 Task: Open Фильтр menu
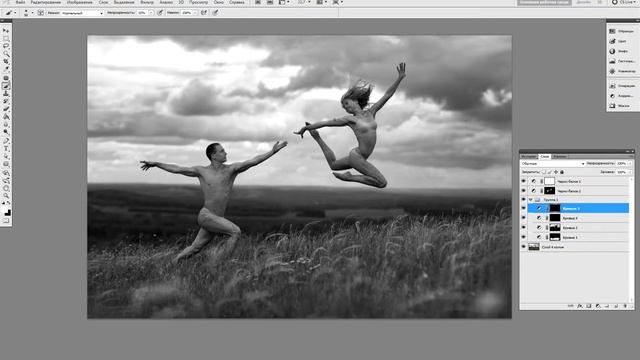(147, 2)
